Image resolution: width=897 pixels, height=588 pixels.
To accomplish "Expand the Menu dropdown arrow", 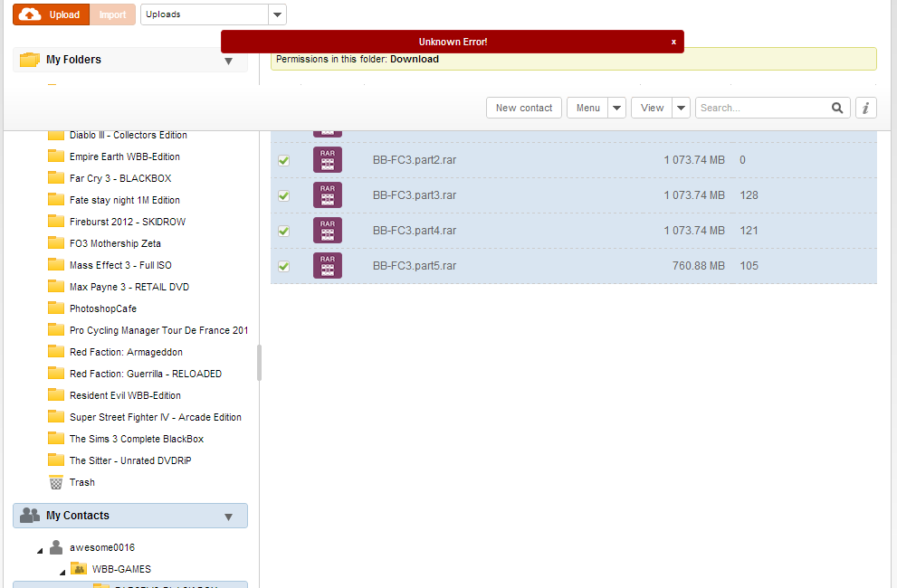I will [x=616, y=108].
